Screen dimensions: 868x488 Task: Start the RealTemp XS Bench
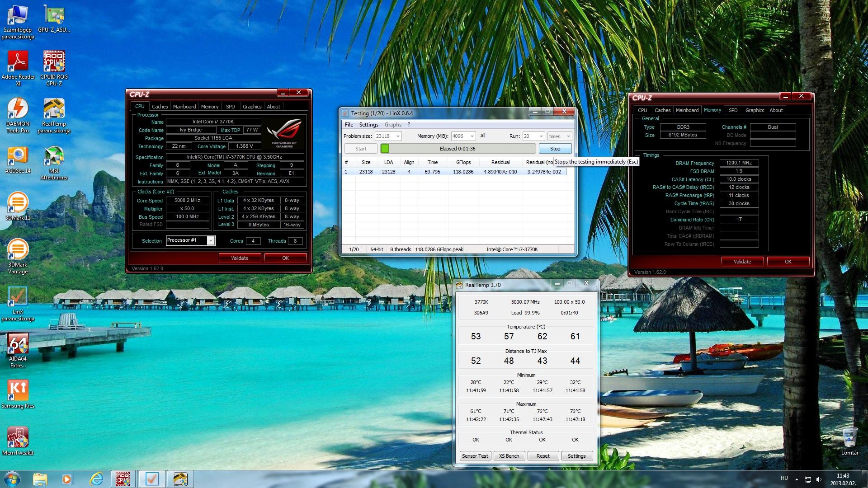point(509,456)
